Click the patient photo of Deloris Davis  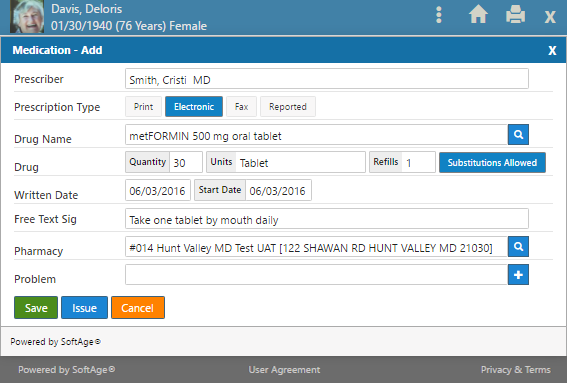pos(27,17)
